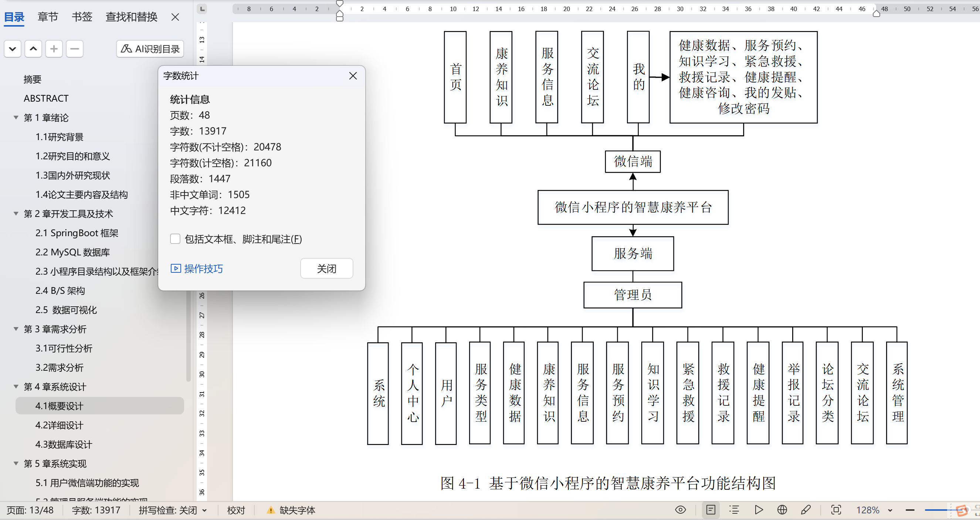
Task: Collapse the 第 1 章绪论 tree node
Action: click(16, 118)
